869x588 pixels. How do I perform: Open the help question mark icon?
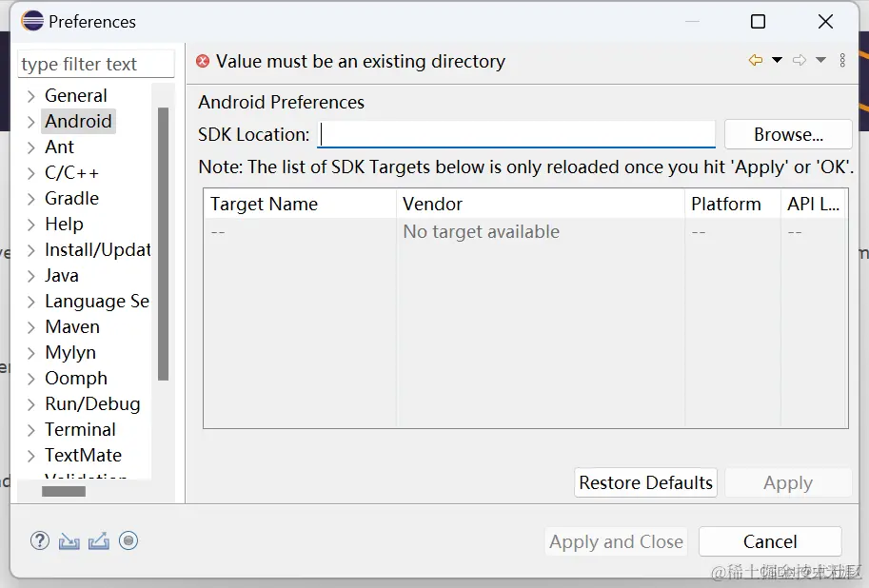pyautogui.click(x=40, y=540)
